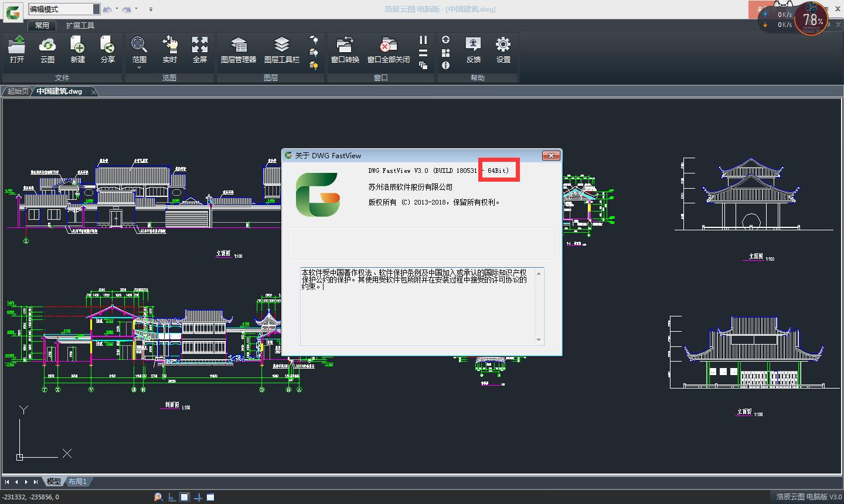Click the up-arrow update icon in 帮助
This screenshot has width=844, height=504.
tap(445, 40)
